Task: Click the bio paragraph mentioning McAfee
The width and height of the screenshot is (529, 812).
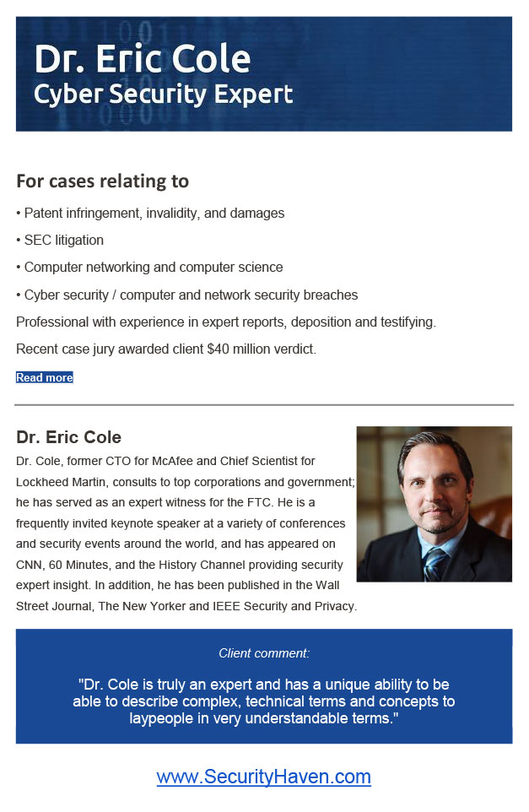Action: pos(186,533)
